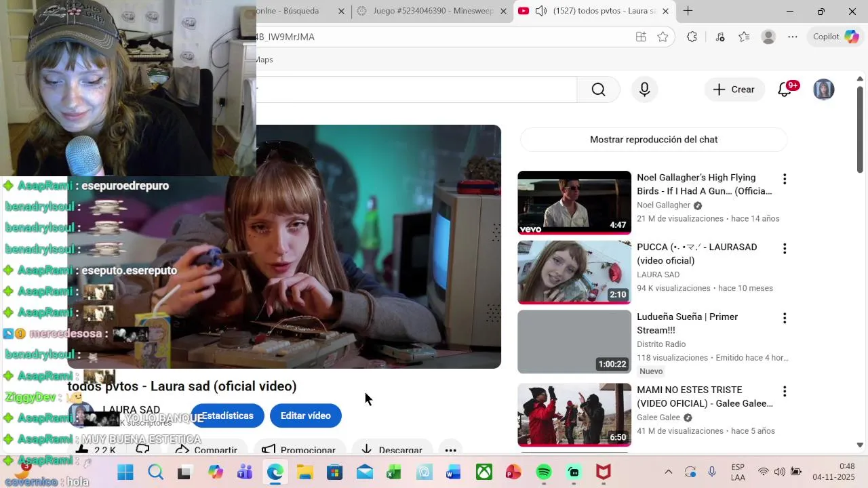Image resolution: width=868 pixels, height=488 pixels.
Task: Open a new browser tab
Action: (688, 11)
